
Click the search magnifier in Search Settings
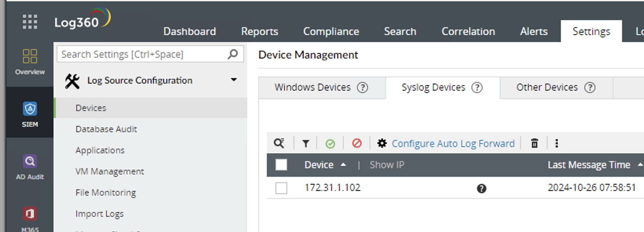(x=233, y=54)
